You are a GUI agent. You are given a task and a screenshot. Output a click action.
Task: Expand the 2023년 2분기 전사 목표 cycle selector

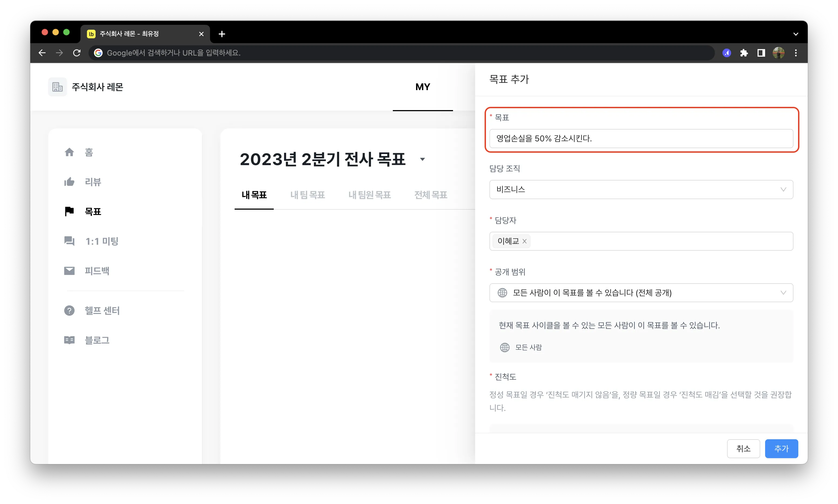click(423, 159)
